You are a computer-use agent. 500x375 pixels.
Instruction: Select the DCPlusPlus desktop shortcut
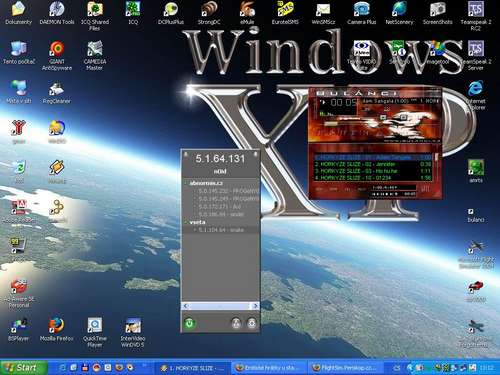(171, 13)
